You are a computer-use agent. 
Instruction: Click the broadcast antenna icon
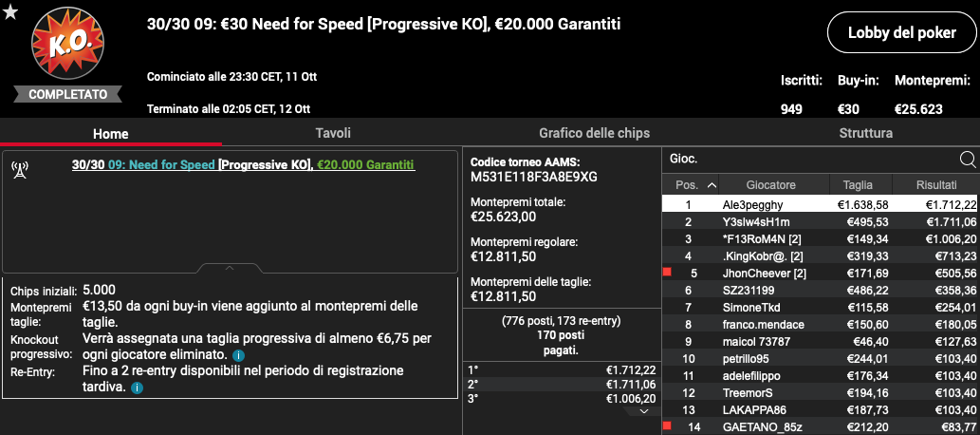pos(21,170)
